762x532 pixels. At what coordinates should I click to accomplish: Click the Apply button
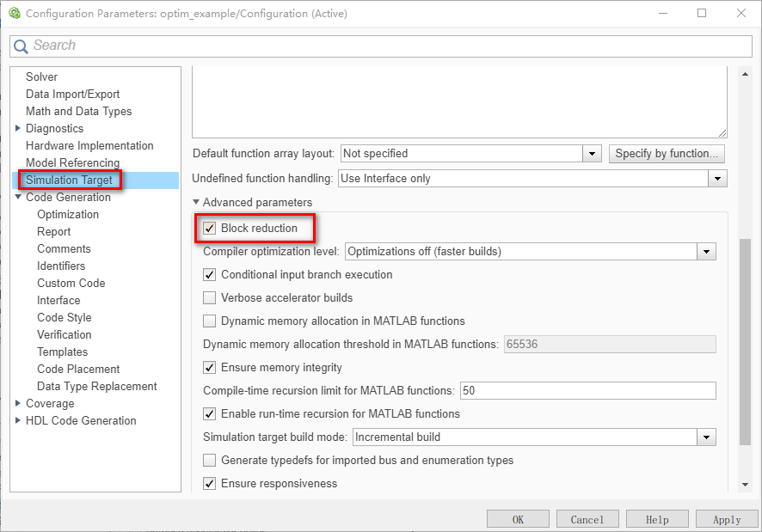[x=727, y=519]
